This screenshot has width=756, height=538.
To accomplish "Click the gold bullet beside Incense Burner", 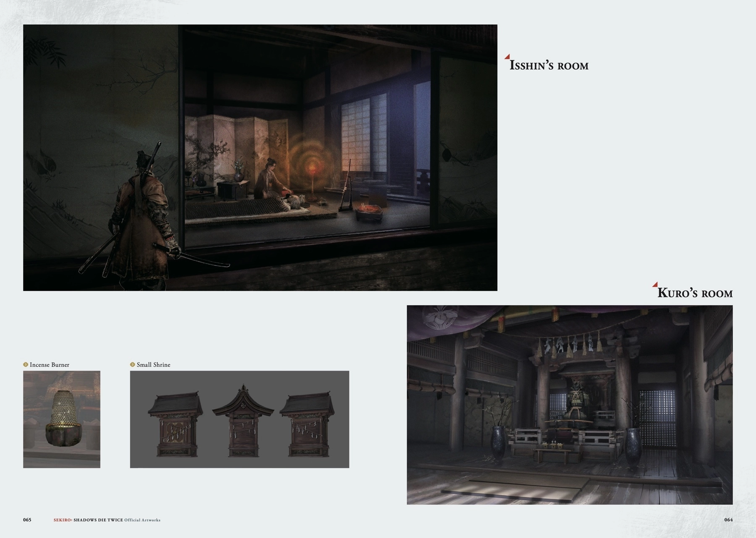I will point(26,365).
